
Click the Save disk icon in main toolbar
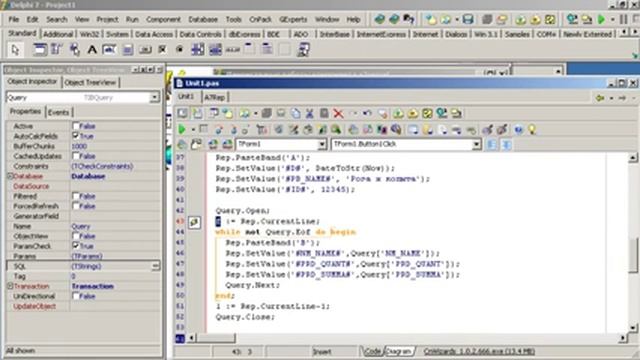click(468, 19)
